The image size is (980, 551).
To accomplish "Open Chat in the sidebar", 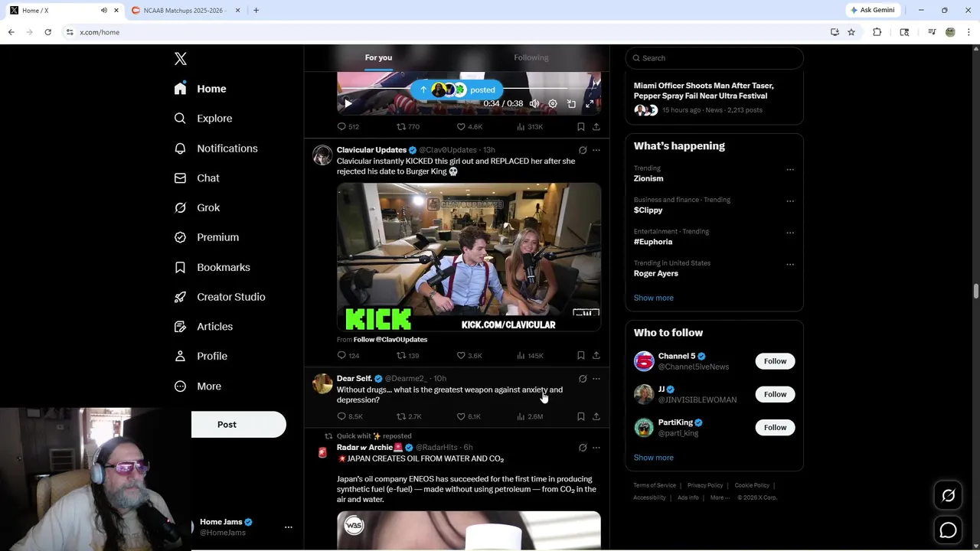I will coord(197,178).
